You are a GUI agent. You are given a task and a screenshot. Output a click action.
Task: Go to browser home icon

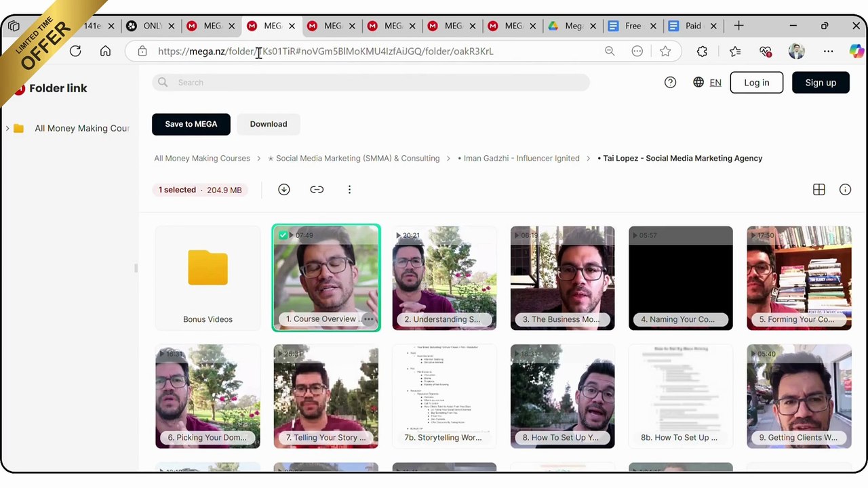(x=105, y=52)
